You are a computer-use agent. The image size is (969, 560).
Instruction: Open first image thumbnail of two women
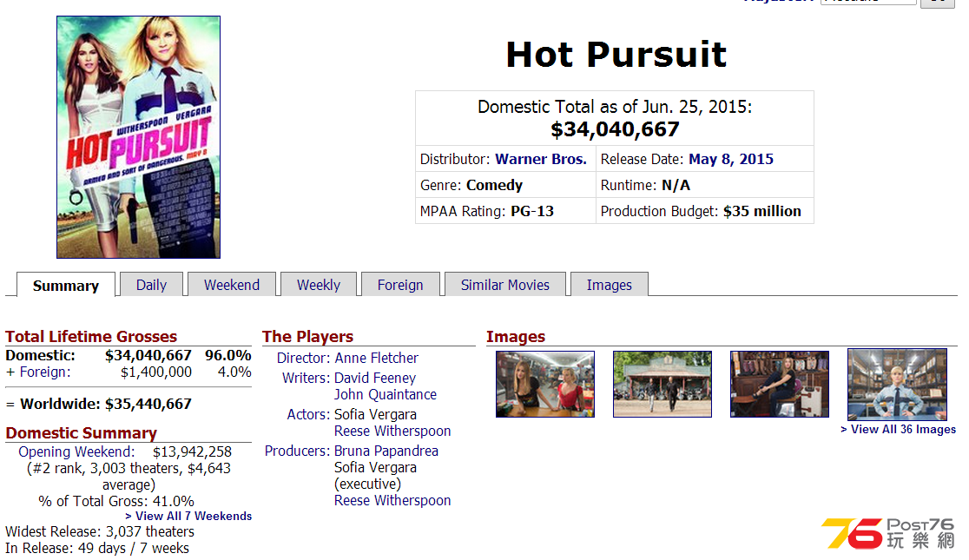[544, 384]
